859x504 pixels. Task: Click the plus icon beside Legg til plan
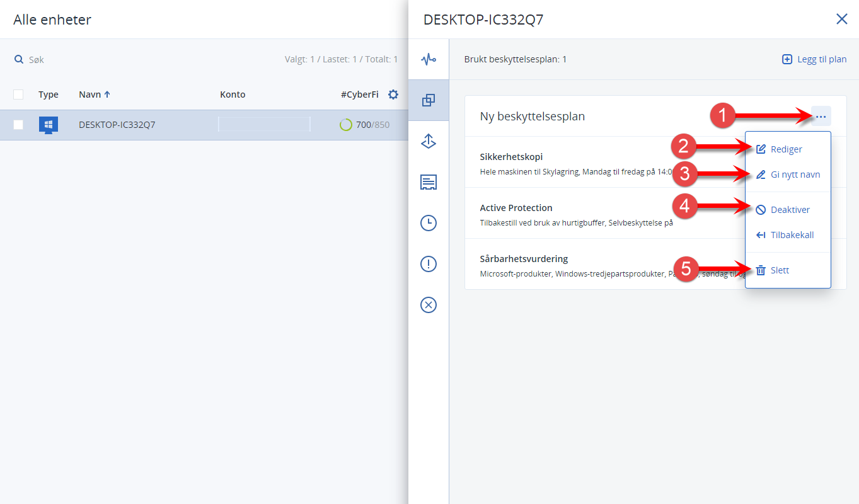point(787,59)
